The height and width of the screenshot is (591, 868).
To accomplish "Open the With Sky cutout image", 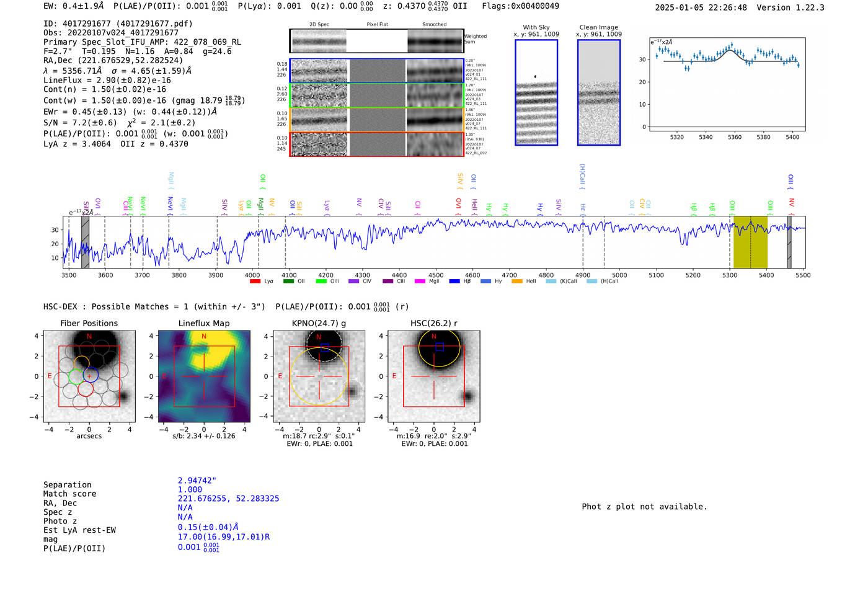I will pyautogui.click(x=536, y=92).
